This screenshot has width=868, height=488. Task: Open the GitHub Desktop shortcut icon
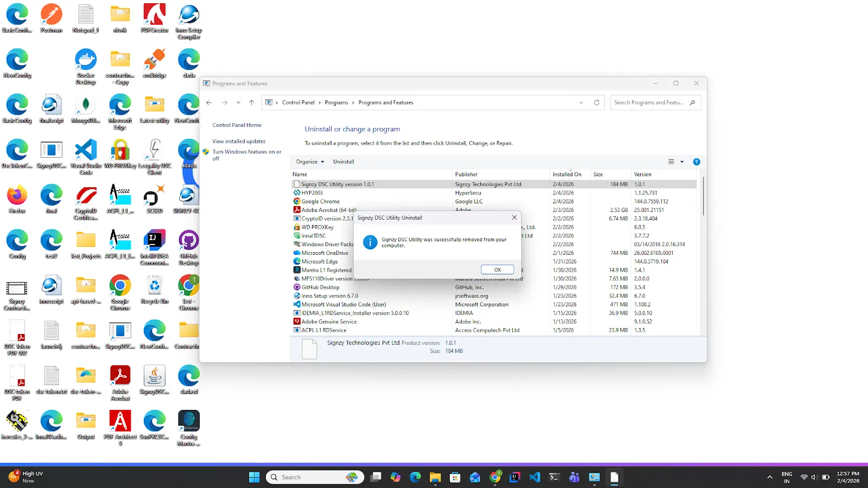[189, 248]
